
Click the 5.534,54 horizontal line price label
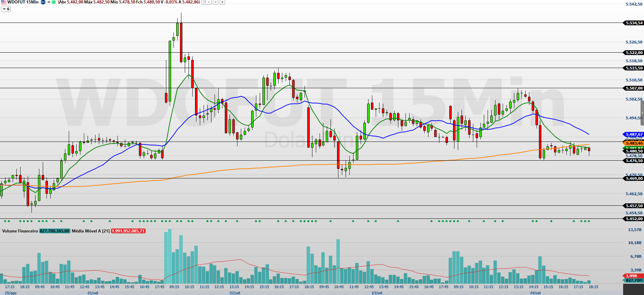634,23
